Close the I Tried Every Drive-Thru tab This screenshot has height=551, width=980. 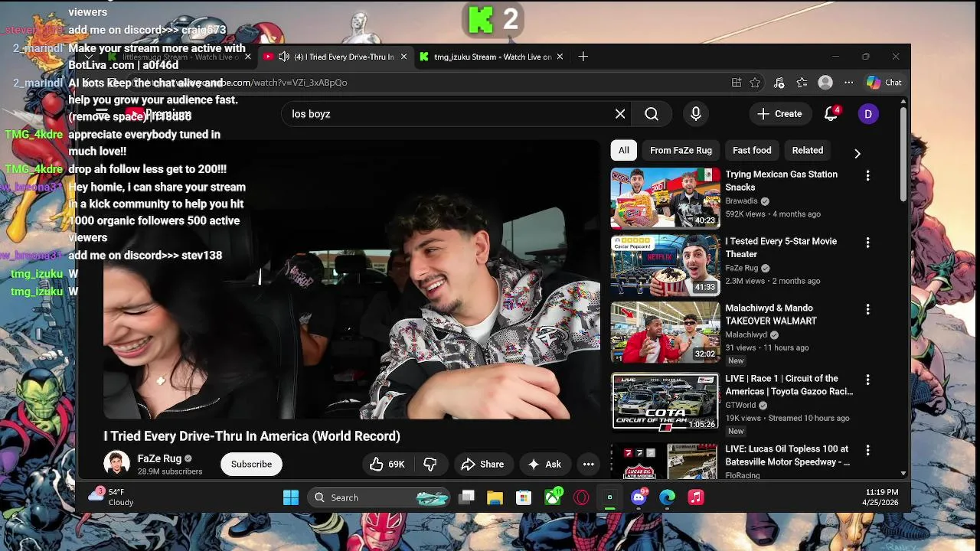(403, 57)
